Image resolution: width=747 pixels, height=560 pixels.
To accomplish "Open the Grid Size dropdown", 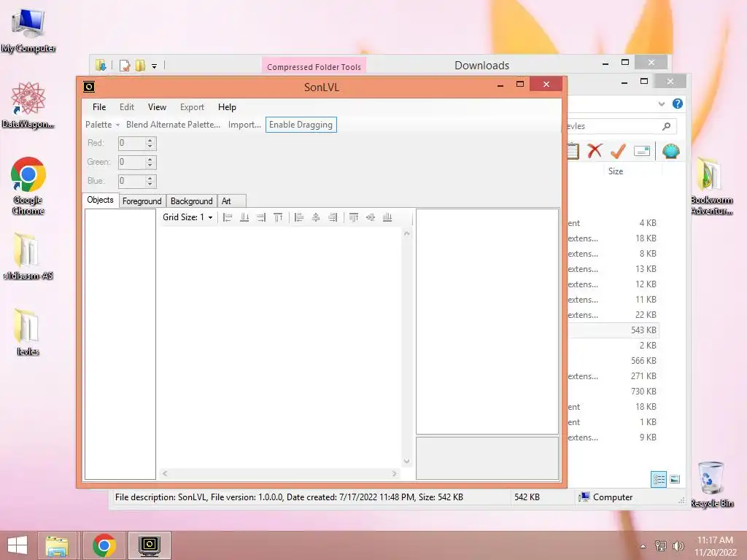I will pyautogui.click(x=187, y=217).
